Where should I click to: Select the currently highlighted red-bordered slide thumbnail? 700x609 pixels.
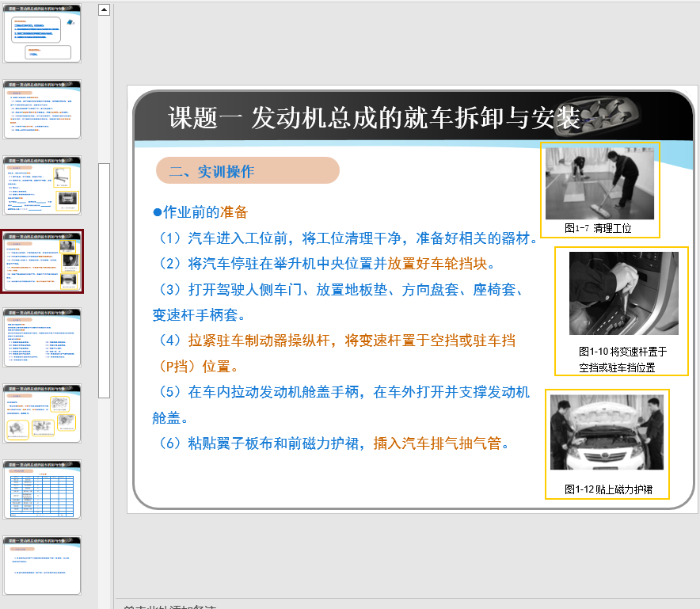pos(42,261)
